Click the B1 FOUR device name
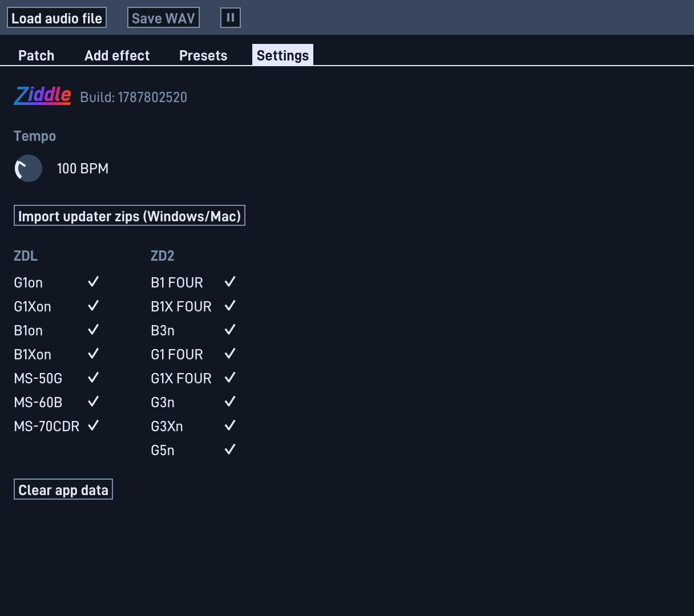The width and height of the screenshot is (694, 616). coord(177,282)
